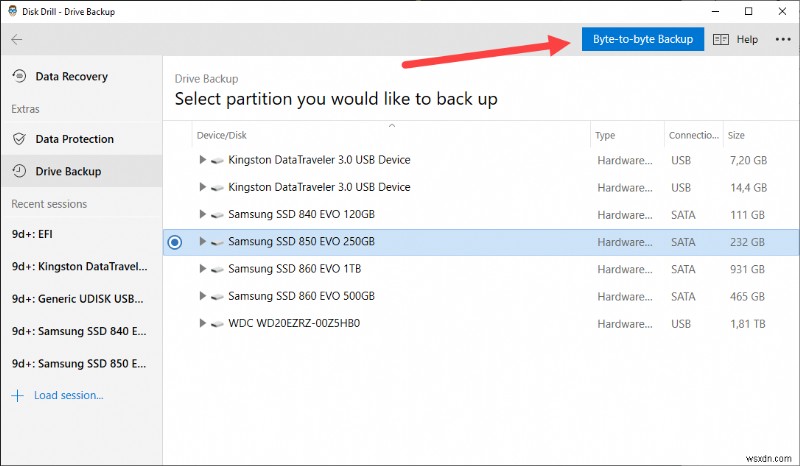The height and width of the screenshot is (466, 800).
Task: Open the Help book icon
Action: (720, 40)
